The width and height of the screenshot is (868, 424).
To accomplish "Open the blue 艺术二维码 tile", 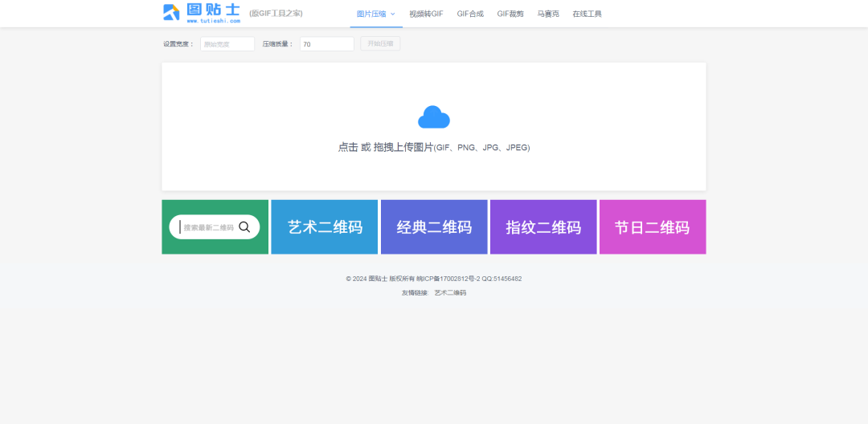I will click(x=325, y=227).
